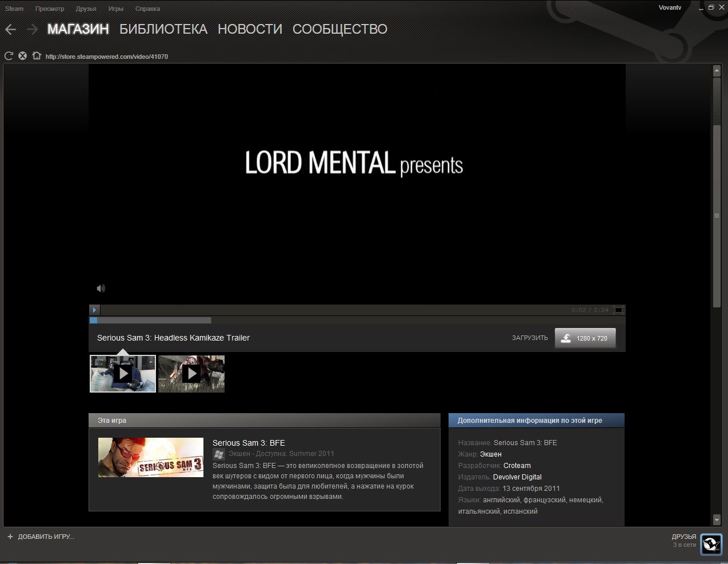Click the Дополнительная информация по этой игре header
This screenshot has height=564, width=728.
pos(537,421)
